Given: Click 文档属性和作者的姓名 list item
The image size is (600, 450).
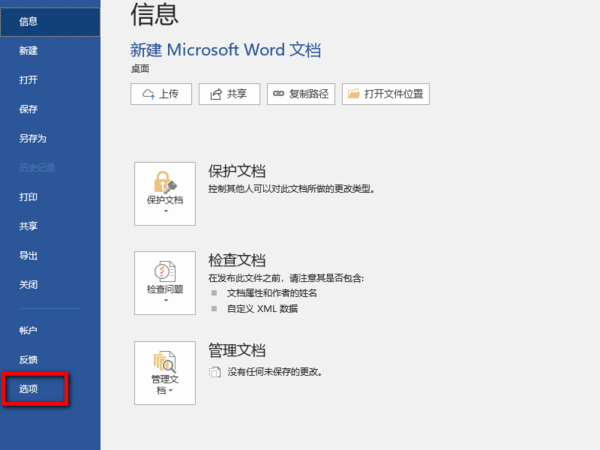Looking at the screenshot, I should coord(272,293).
